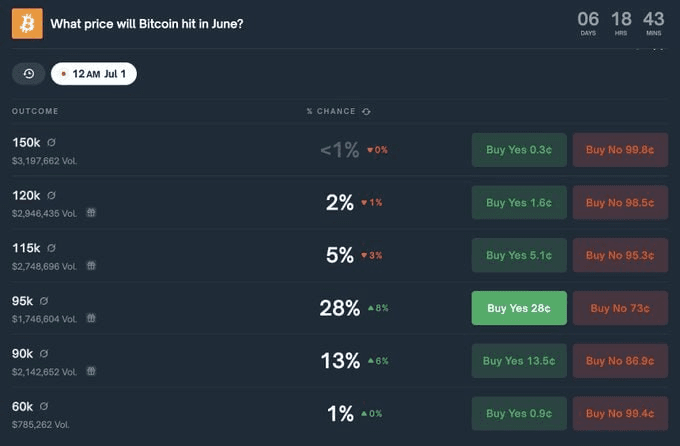680x446 pixels.
Task: Buy Yes at 13.5¢ for 90k
Action: [519, 361]
